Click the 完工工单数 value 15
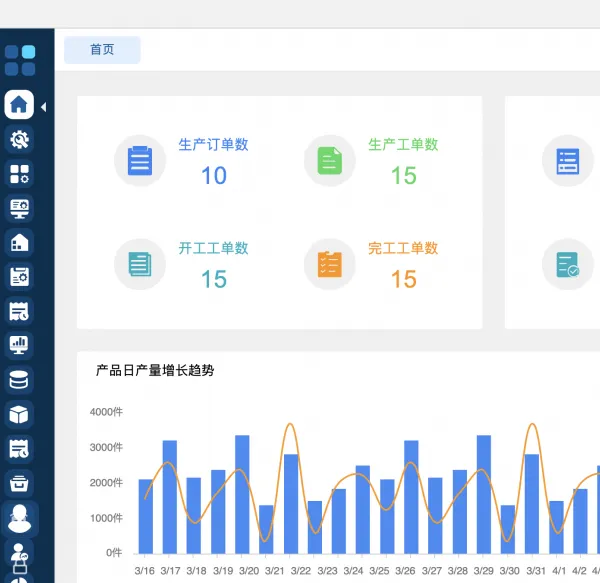Image resolution: width=600 pixels, height=583 pixels. (x=404, y=279)
